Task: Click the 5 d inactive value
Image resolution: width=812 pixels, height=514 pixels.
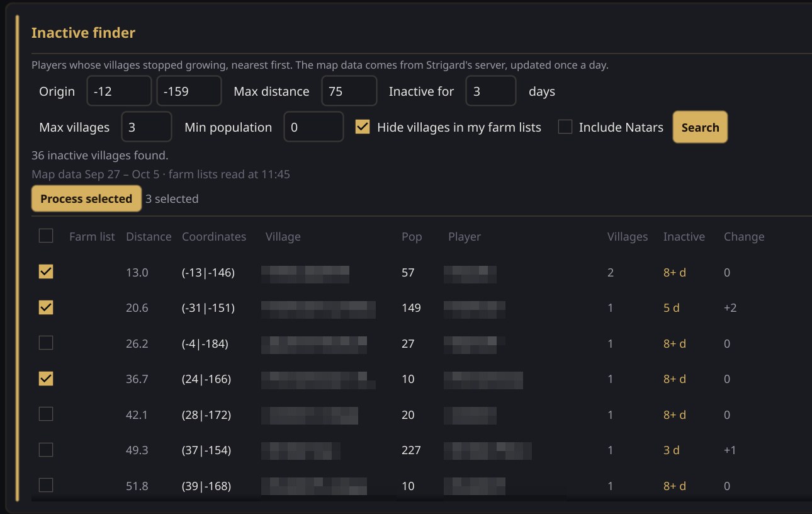Action: pyautogui.click(x=672, y=308)
